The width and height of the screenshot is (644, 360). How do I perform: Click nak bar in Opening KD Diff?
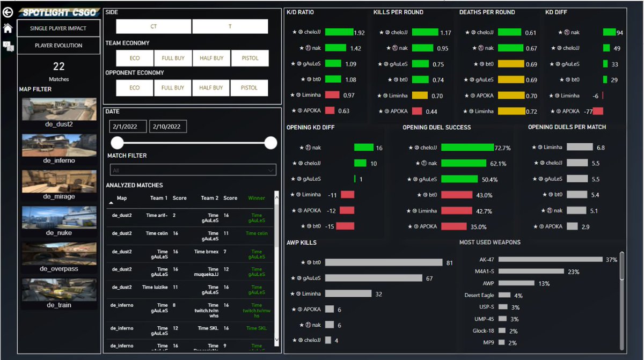click(x=363, y=147)
